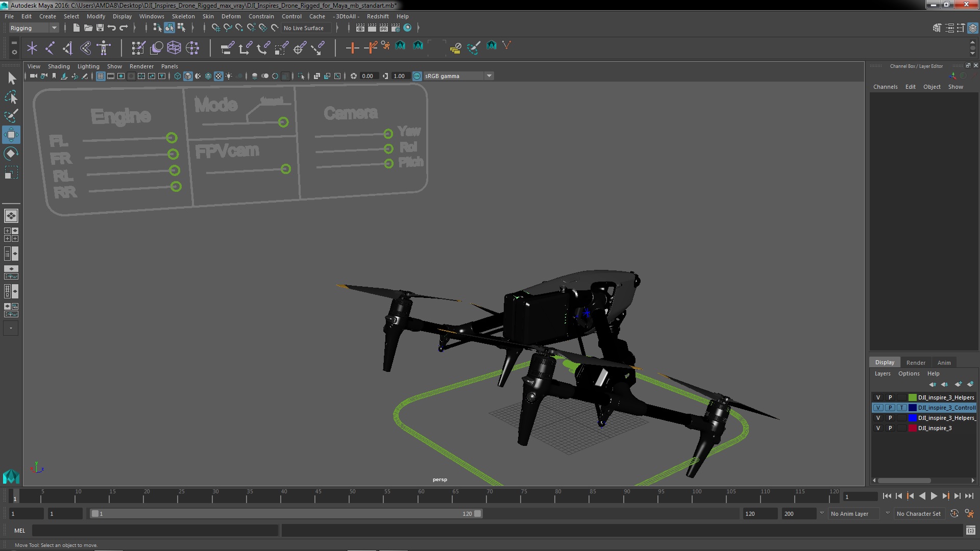Click the MEL script language selector
The width and height of the screenshot is (980, 551).
click(19, 531)
